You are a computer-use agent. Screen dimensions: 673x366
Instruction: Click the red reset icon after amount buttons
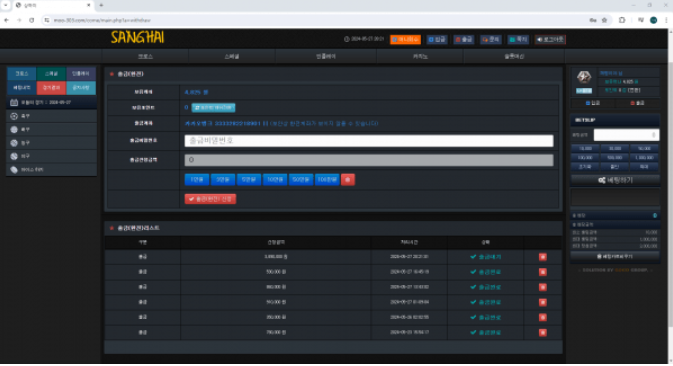[348, 179]
